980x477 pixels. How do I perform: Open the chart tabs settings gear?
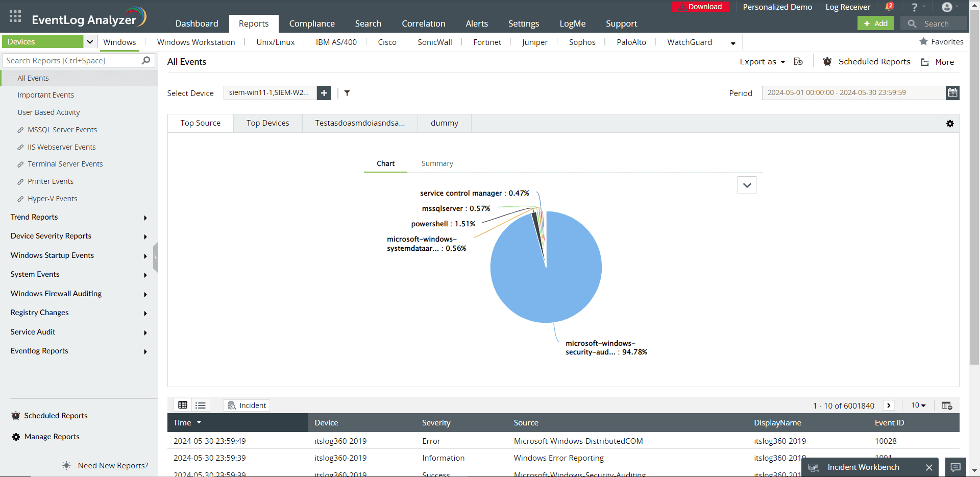[950, 124]
